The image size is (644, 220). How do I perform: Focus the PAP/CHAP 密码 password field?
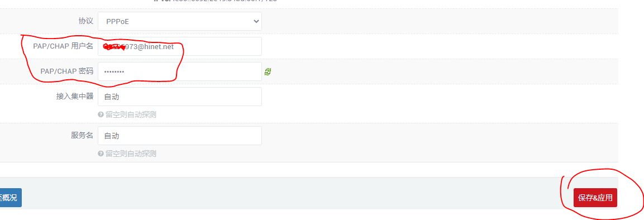179,71
